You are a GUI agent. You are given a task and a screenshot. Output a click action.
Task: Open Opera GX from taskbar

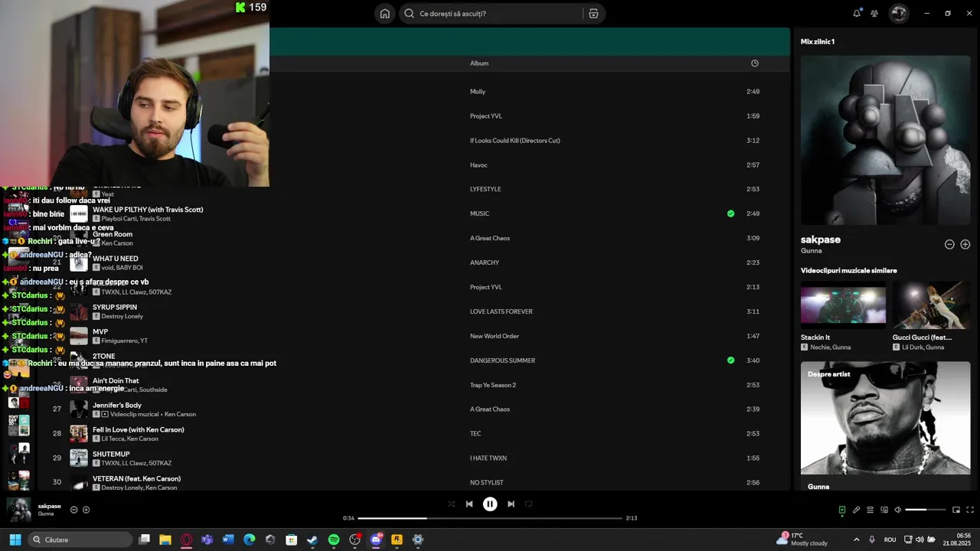coord(186,540)
